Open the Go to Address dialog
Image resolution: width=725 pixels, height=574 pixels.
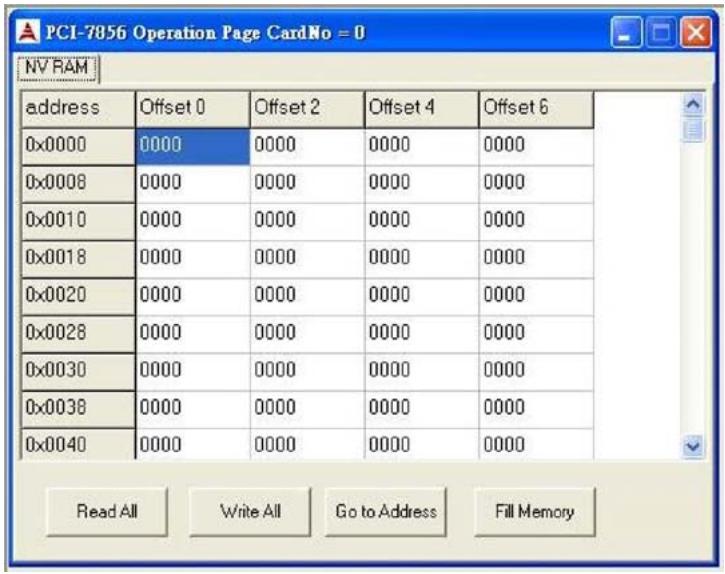pyautogui.click(x=386, y=512)
